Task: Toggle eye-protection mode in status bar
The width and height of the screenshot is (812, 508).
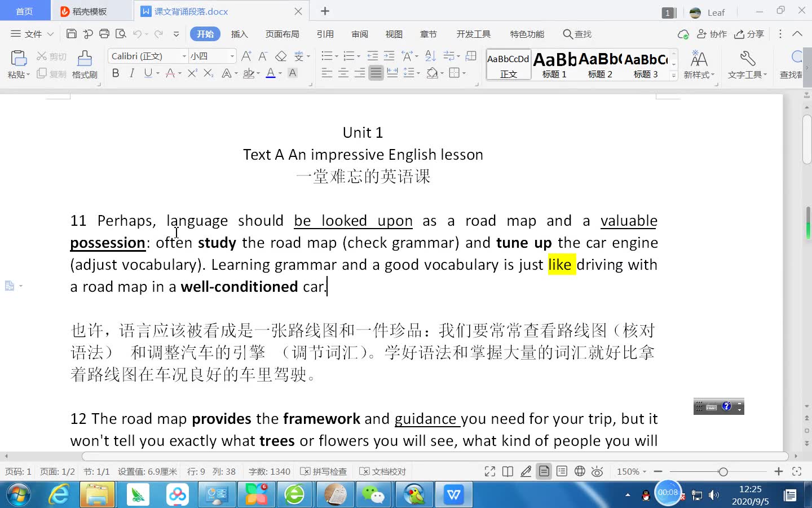Action: [598, 471]
